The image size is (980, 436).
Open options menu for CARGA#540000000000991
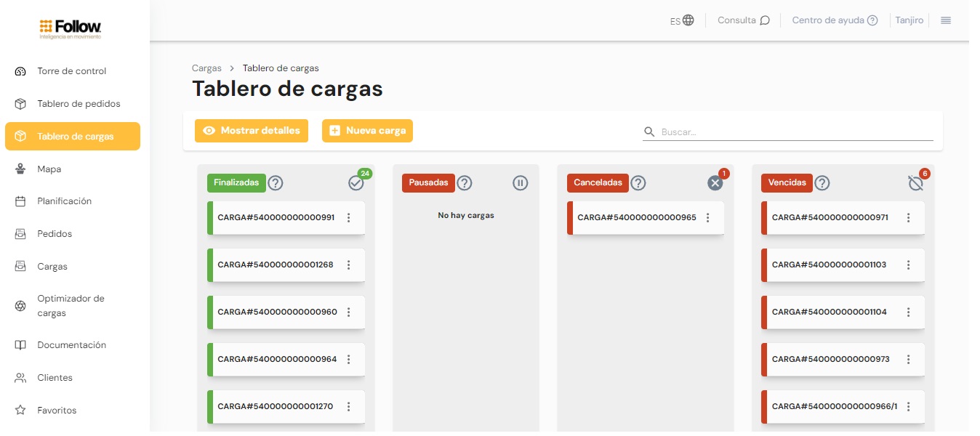coord(349,217)
